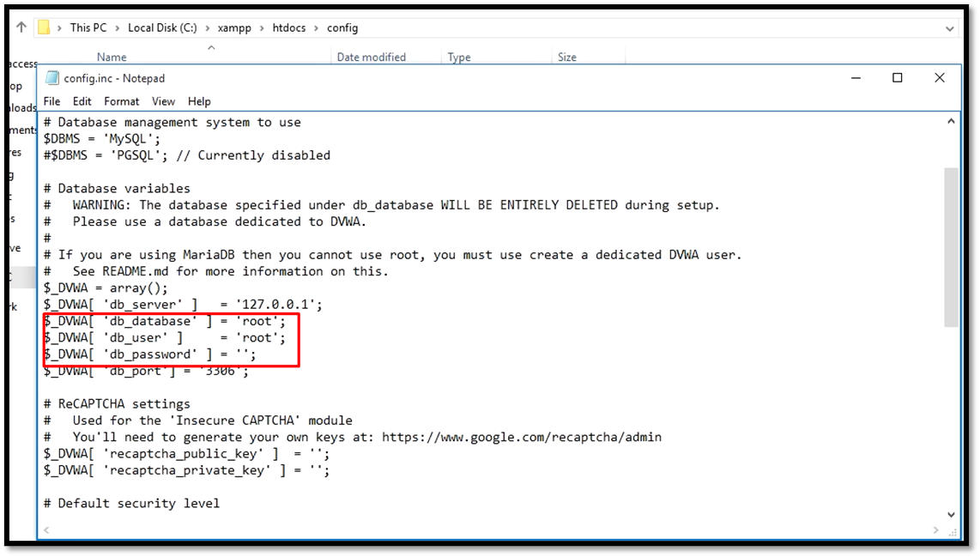Viewport: 980px width, 557px height.
Task: Select Downloads in the sidebar
Action: click(x=19, y=107)
